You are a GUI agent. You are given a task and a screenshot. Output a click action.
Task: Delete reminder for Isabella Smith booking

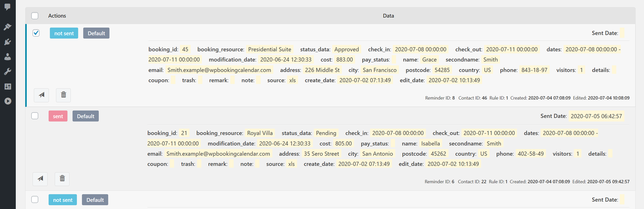[x=62, y=179]
